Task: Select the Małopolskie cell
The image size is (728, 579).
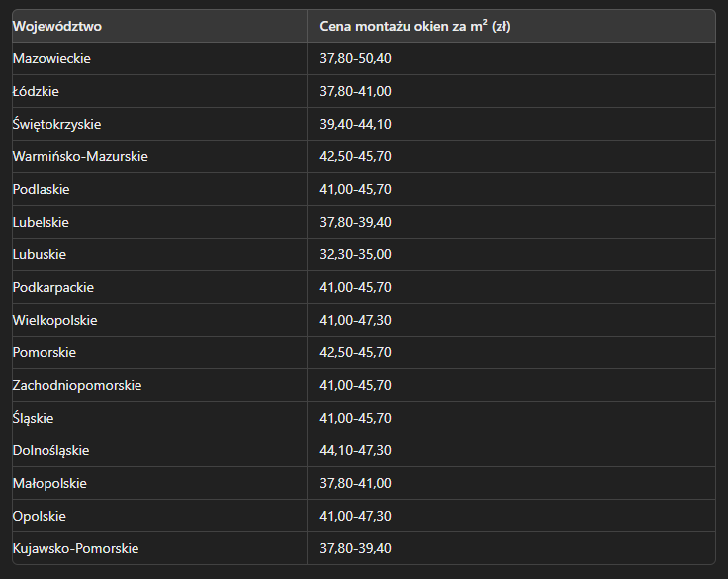Action: [x=49, y=483]
